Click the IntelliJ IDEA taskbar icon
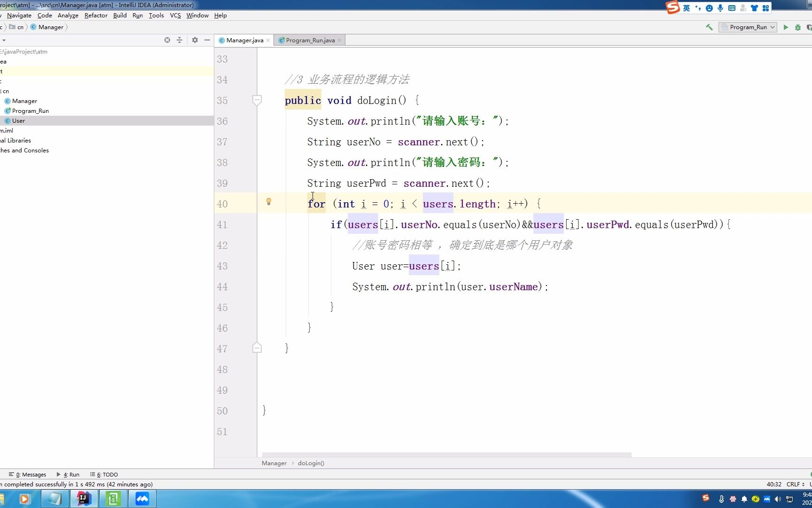This screenshot has height=508, width=812. click(x=84, y=499)
